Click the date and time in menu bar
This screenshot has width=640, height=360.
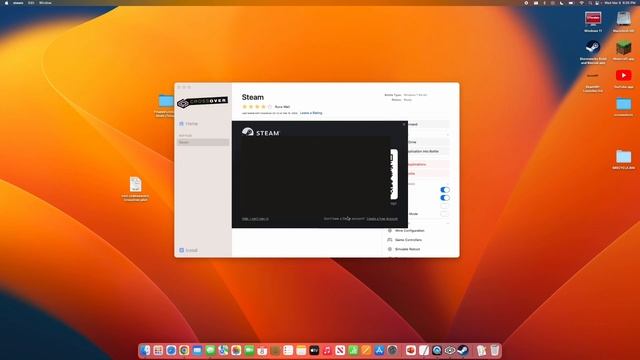[619, 3]
